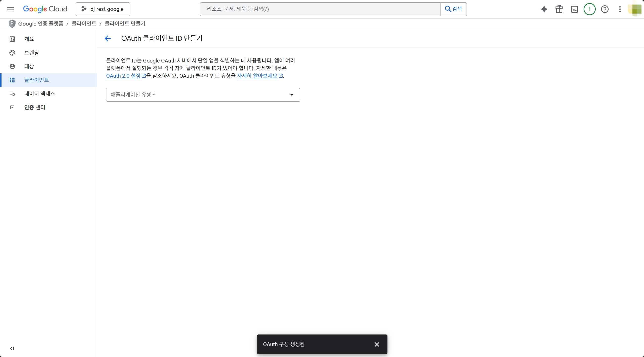Open the help question mark icon
Viewport: 644px width, 357px height.
605,9
